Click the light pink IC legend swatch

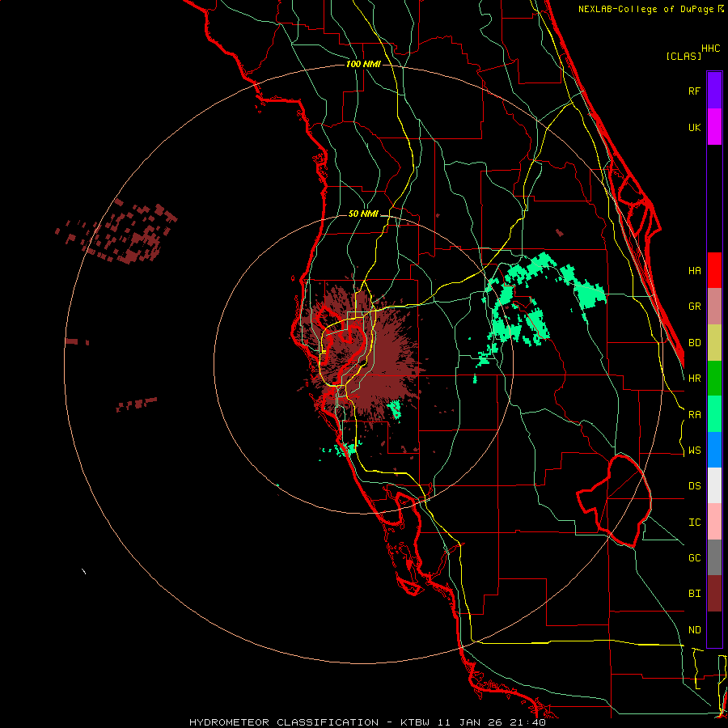coord(714,522)
